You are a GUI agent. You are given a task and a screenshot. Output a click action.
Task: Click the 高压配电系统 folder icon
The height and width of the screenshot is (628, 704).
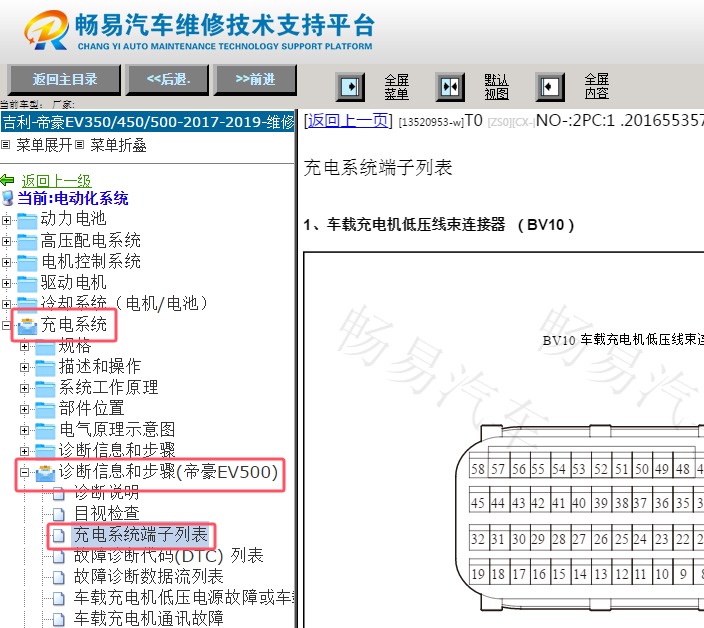(27, 242)
